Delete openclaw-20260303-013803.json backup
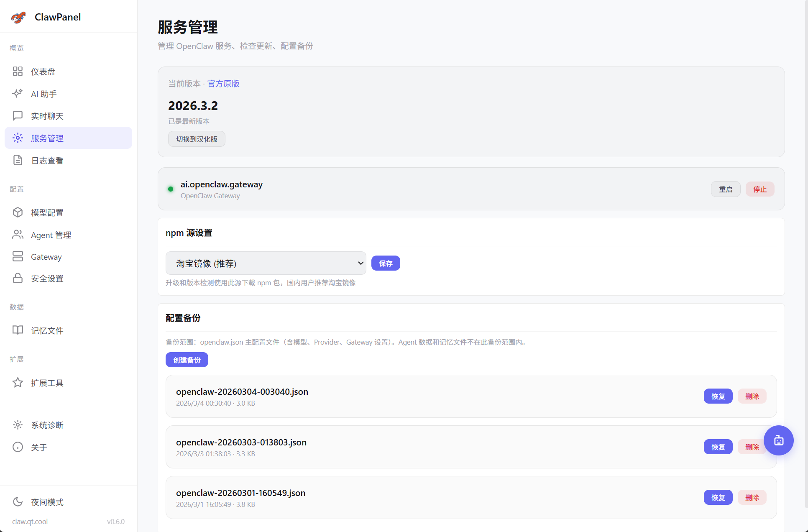The width and height of the screenshot is (808, 532). pos(752,447)
